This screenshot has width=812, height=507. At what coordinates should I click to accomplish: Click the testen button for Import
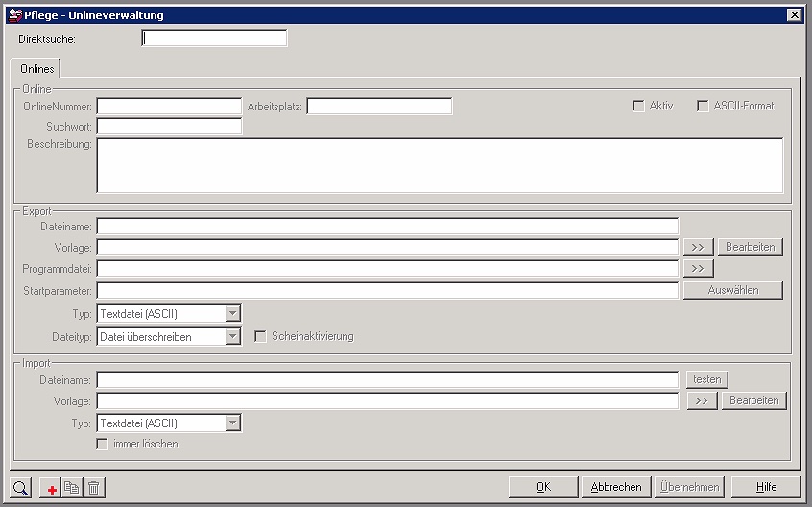click(x=706, y=379)
